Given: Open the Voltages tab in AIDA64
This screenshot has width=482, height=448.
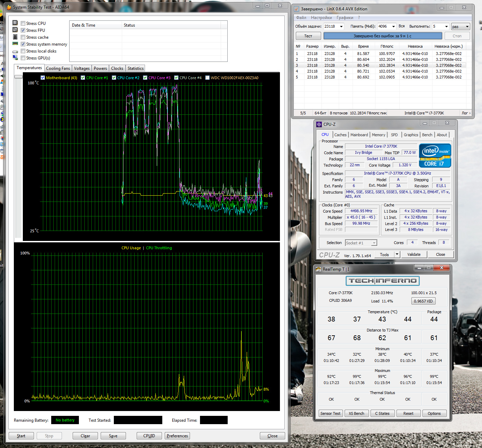Looking at the screenshot, I should pos(82,68).
